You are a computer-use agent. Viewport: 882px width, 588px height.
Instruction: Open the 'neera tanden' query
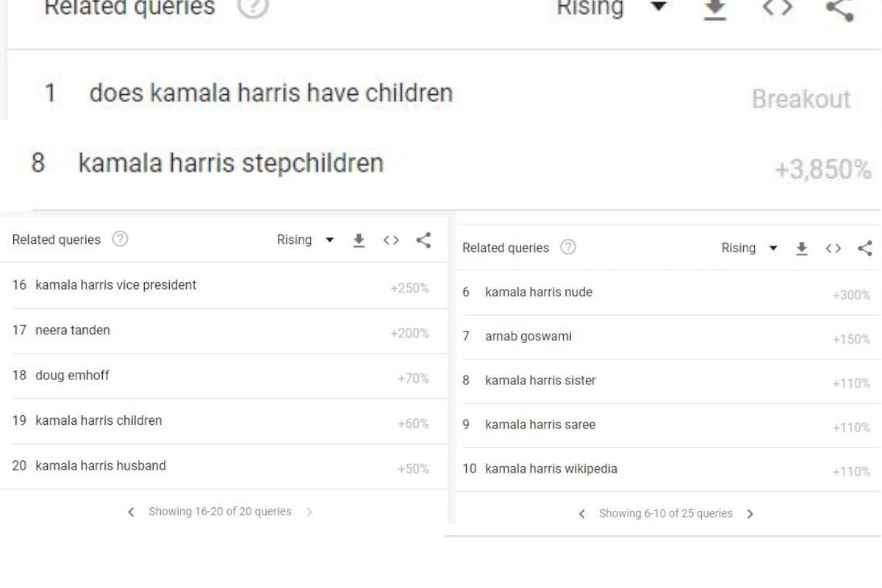(73, 331)
